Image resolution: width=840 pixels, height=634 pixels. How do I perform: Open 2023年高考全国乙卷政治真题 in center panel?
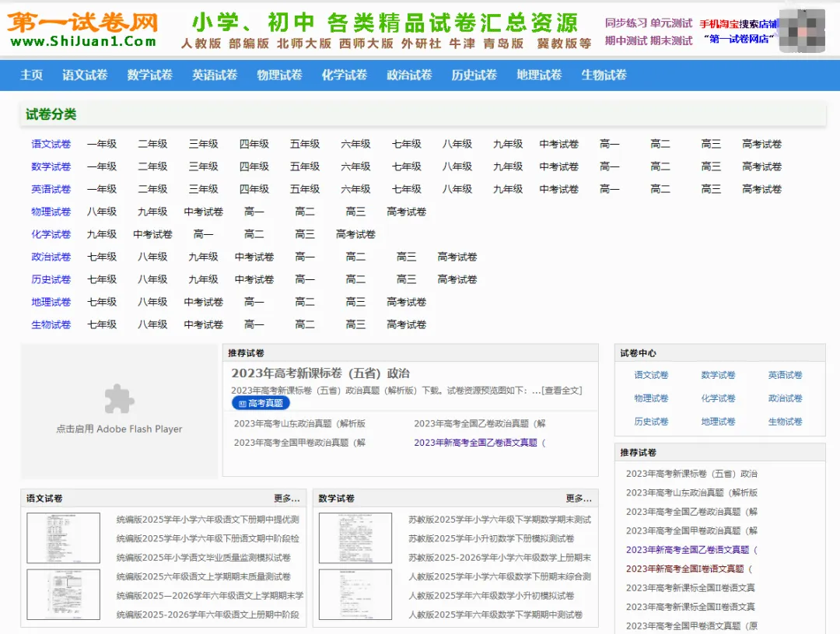point(479,423)
